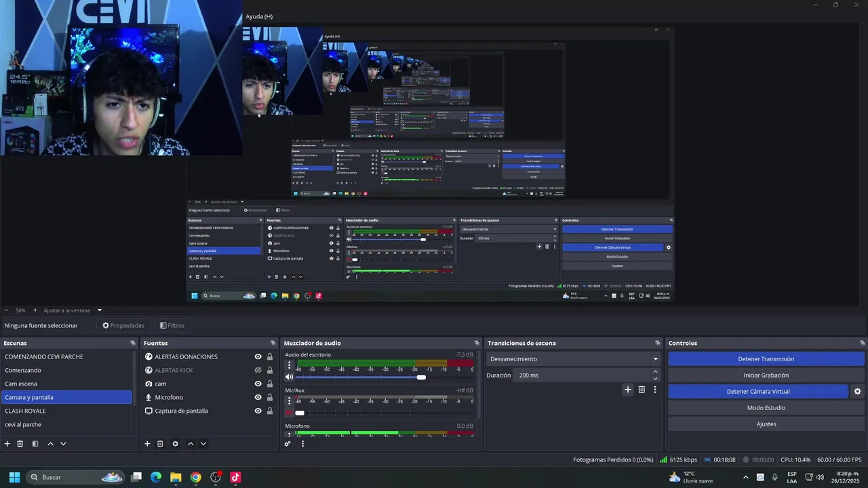
Task: Add a scene transition with plus icon
Action: pyautogui.click(x=628, y=390)
